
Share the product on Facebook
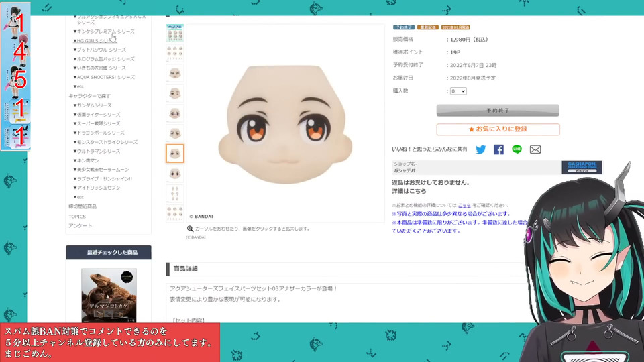[498, 149]
